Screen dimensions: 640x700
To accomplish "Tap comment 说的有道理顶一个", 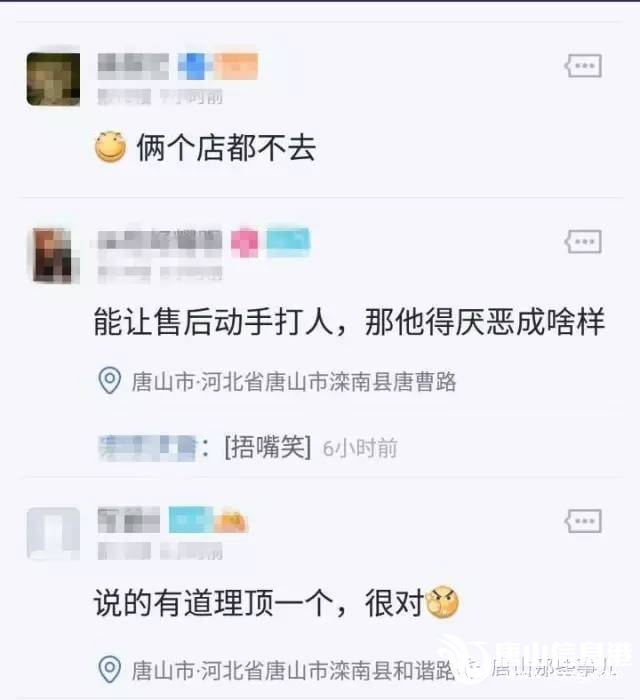I will point(259,602).
